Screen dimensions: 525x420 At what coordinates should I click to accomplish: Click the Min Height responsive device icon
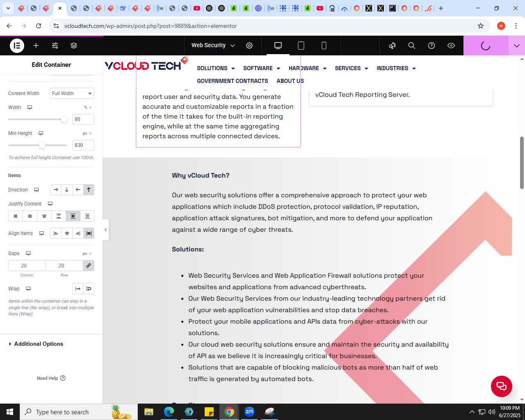pos(41,133)
